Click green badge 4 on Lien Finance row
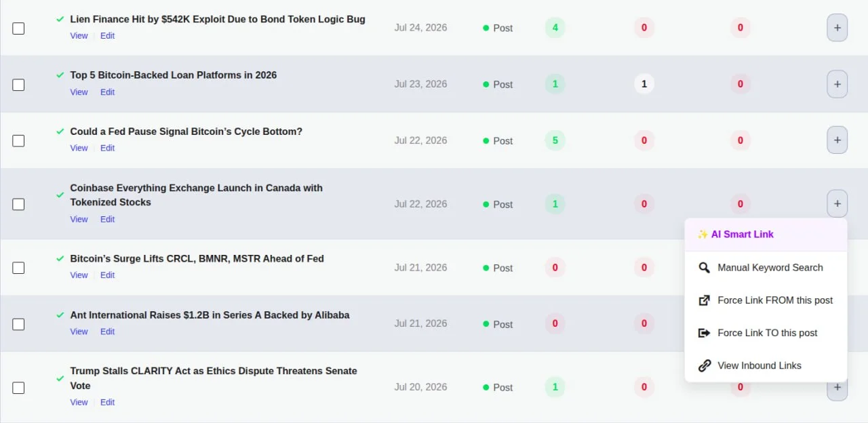Viewport: 868px width, 423px height. coord(555,28)
